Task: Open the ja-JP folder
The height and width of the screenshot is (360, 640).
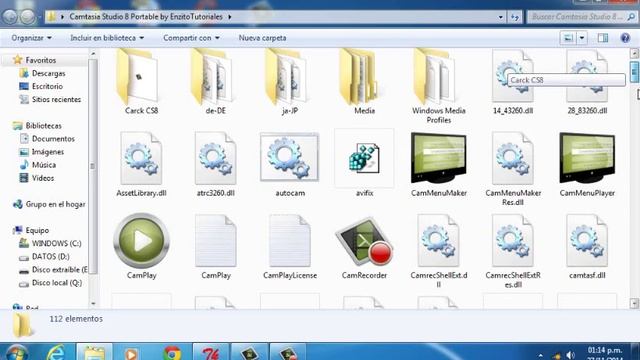Action: click(x=290, y=82)
